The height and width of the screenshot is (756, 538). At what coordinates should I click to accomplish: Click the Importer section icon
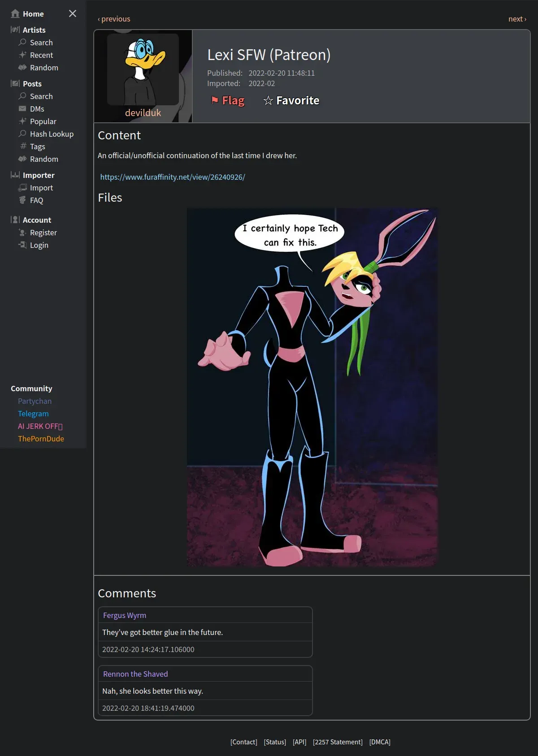point(15,175)
